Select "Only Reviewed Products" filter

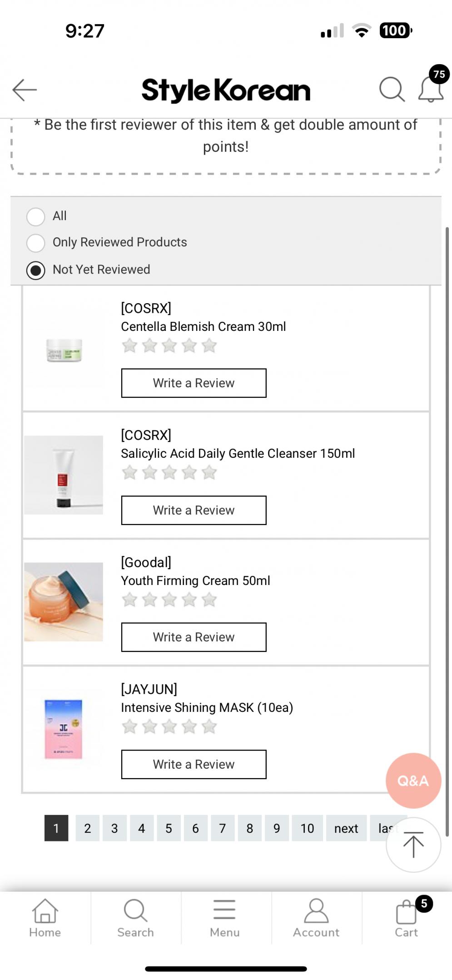[36, 243]
